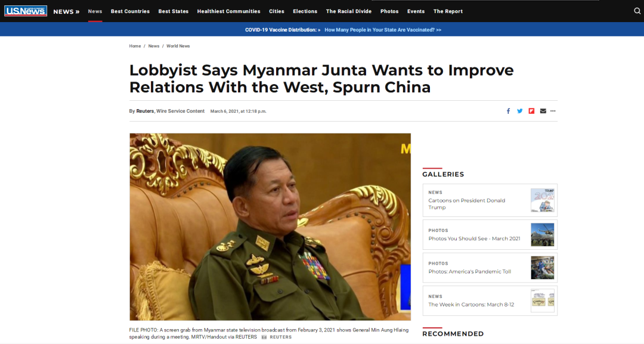This screenshot has width=644, height=344.
Task: Click the U.S. News logo
Action: point(26,11)
